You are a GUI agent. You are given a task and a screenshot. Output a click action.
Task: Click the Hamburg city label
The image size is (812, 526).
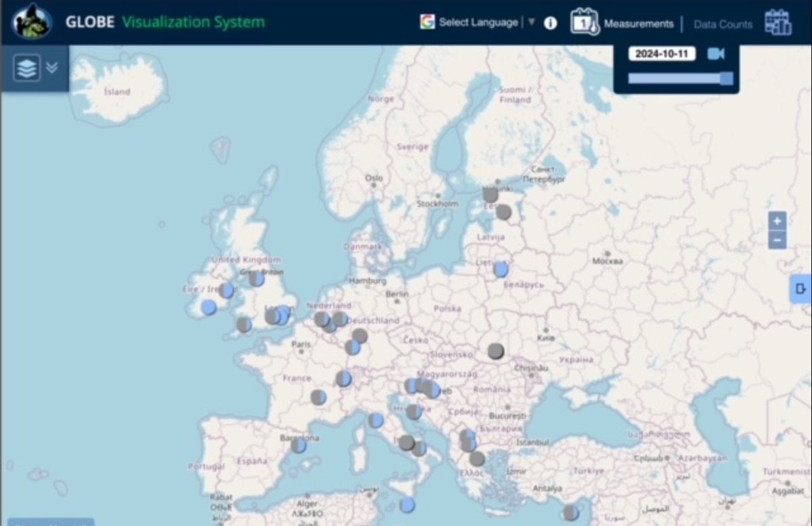pos(367,280)
